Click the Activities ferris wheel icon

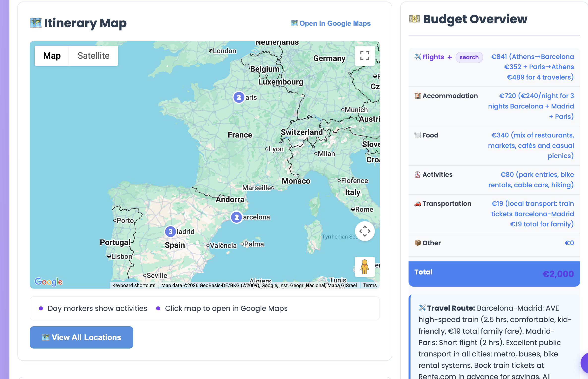click(x=418, y=175)
